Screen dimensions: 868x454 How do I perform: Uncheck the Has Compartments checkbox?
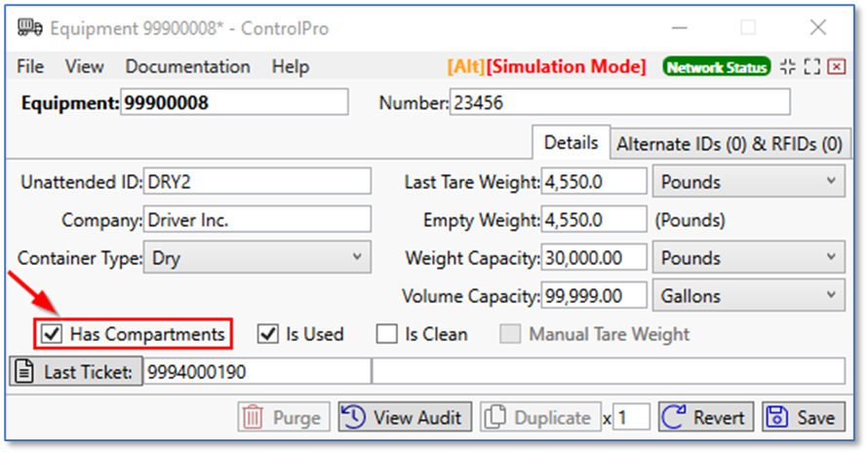click(52, 334)
